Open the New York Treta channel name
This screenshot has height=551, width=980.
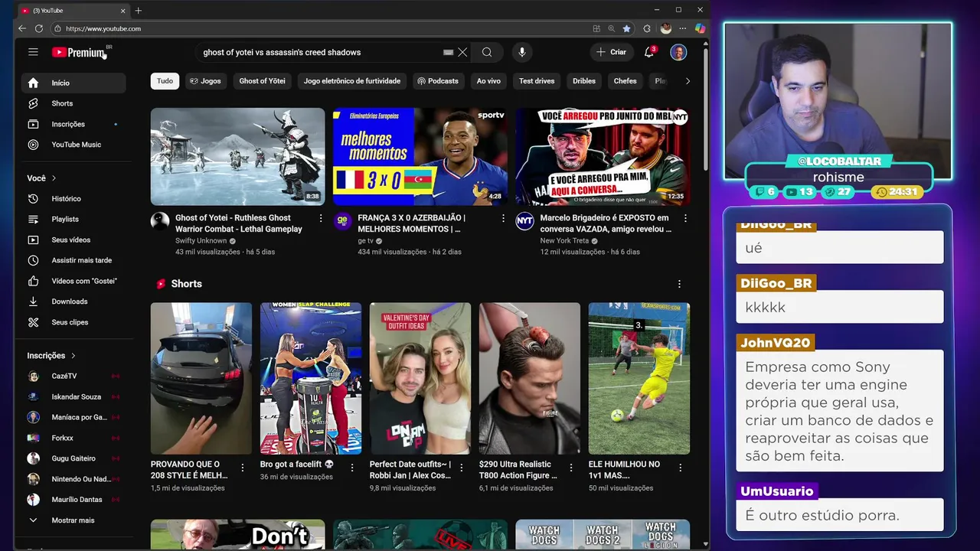tap(565, 240)
